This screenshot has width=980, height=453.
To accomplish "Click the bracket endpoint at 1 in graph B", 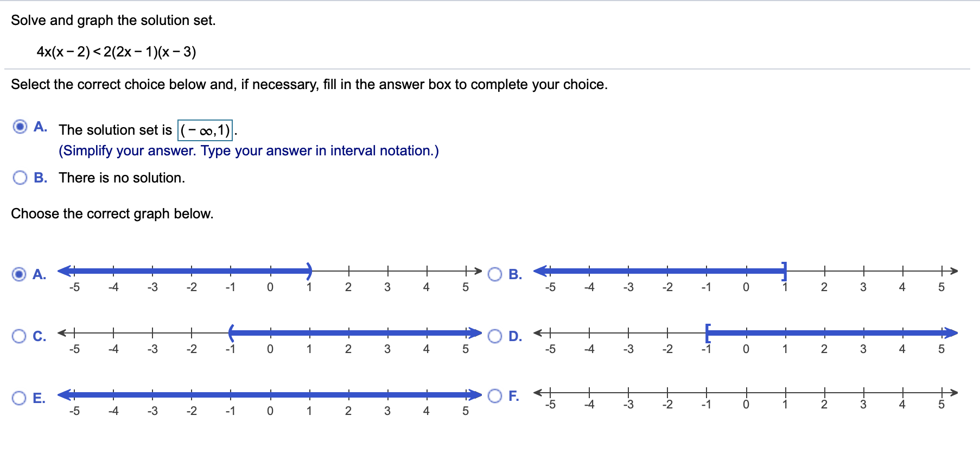I will coord(785,270).
